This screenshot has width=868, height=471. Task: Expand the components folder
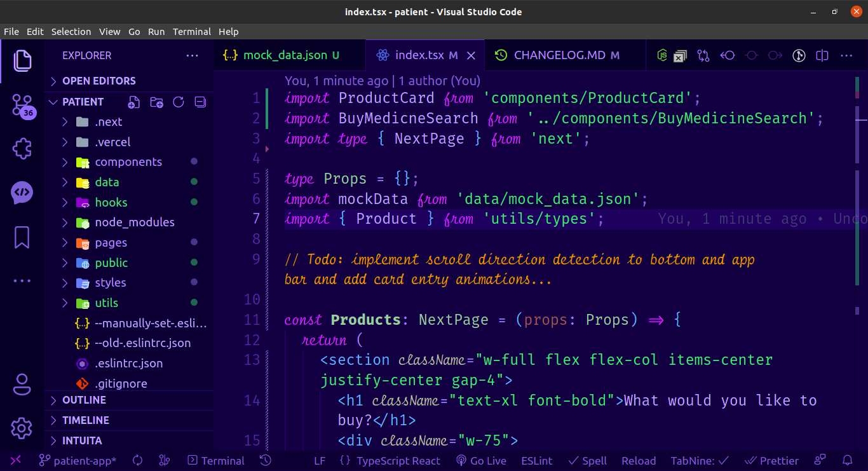coord(129,162)
